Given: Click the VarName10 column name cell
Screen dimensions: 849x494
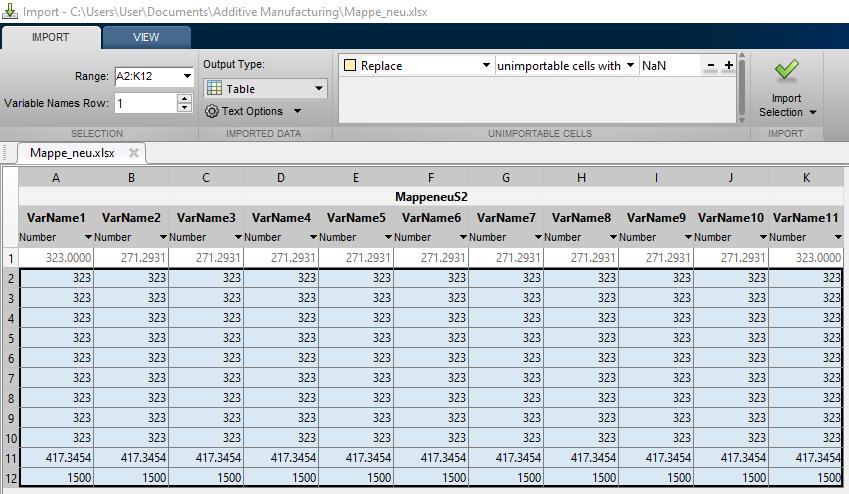Looking at the screenshot, I should coord(730,217).
